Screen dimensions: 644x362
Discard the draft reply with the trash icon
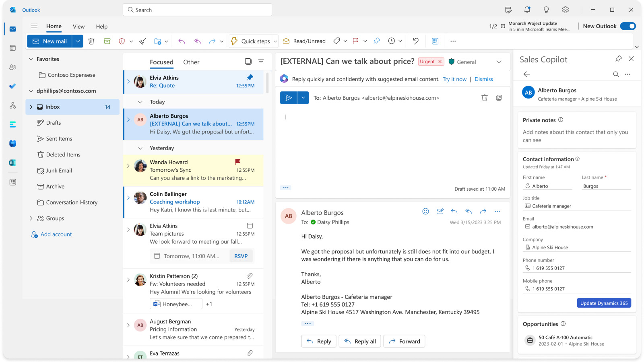[x=485, y=98]
